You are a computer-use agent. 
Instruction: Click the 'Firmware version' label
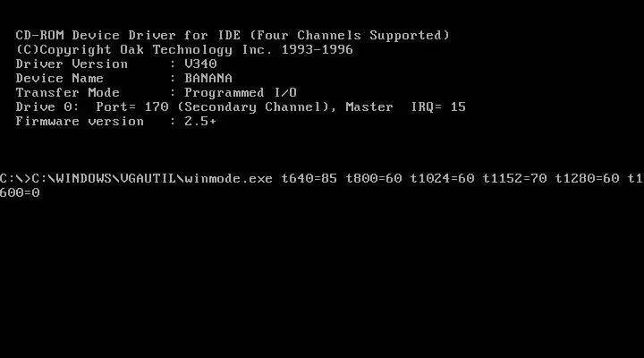[x=80, y=121]
